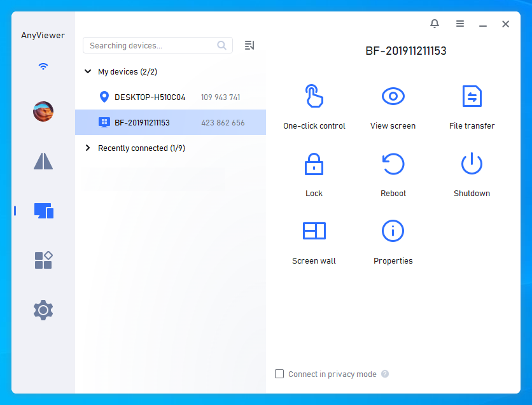Viewport: 532px width, 405px height.
Task: Open the hamburger main menu
Action: [x=459, y=24]
